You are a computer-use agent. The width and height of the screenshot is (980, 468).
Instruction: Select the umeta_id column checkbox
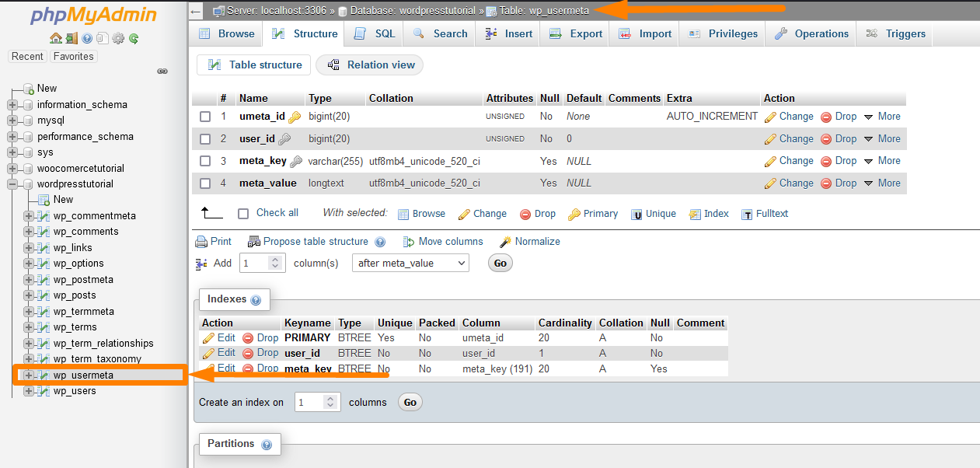pyautogui.click(x=205, y=117)
